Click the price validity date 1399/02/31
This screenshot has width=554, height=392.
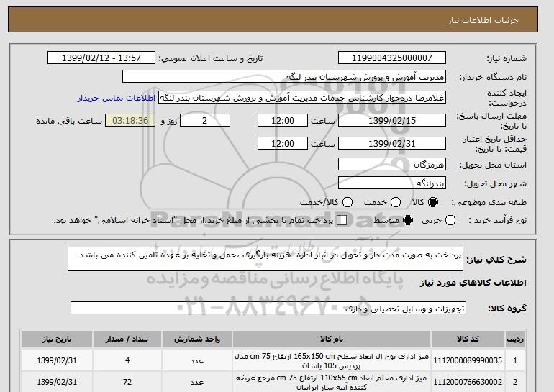pos(392,143)
